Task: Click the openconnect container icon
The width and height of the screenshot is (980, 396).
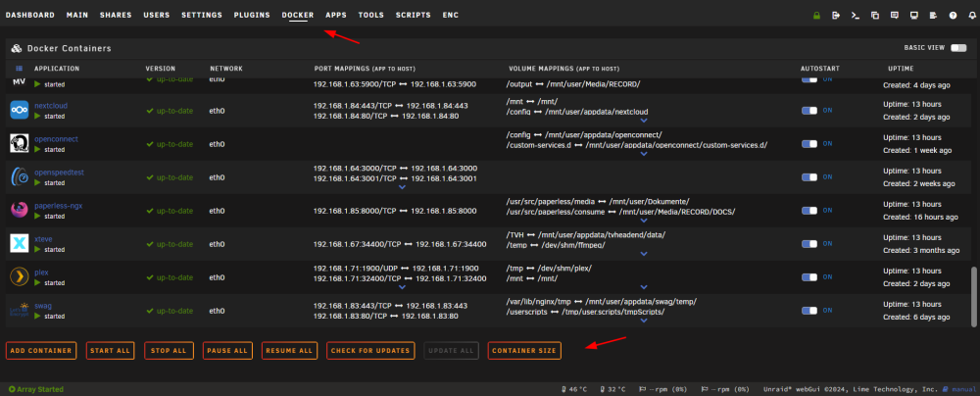Action: coord(20,144)
